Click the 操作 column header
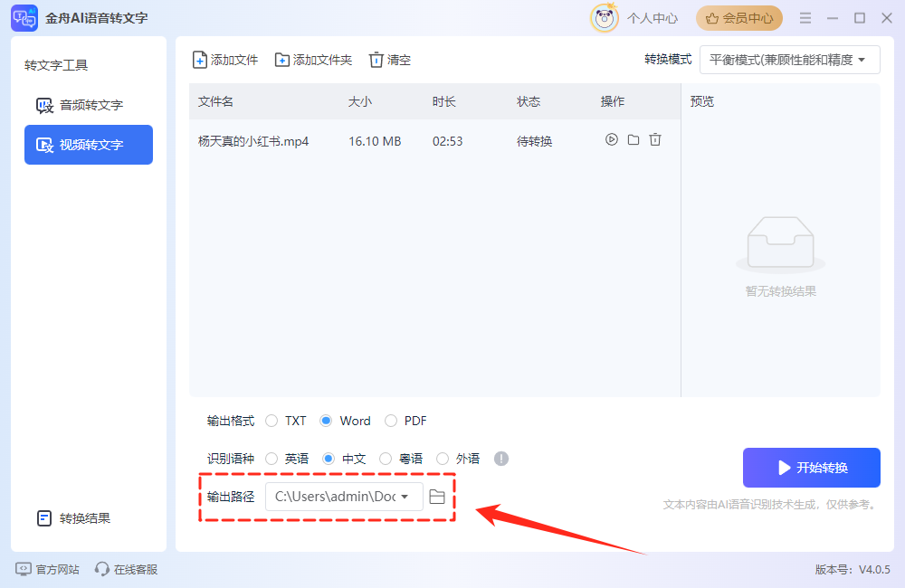905x588 pixels. tap(613, 101)
